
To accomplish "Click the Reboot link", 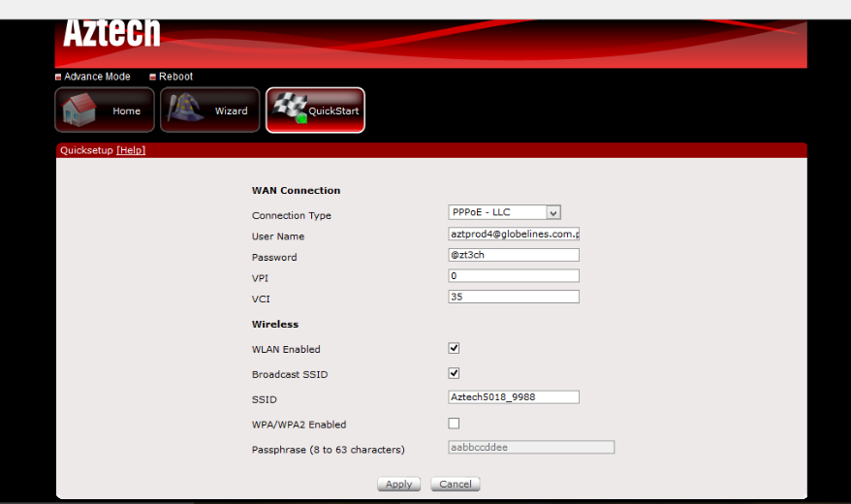I will pyautogui.click(x=175, y=77).
